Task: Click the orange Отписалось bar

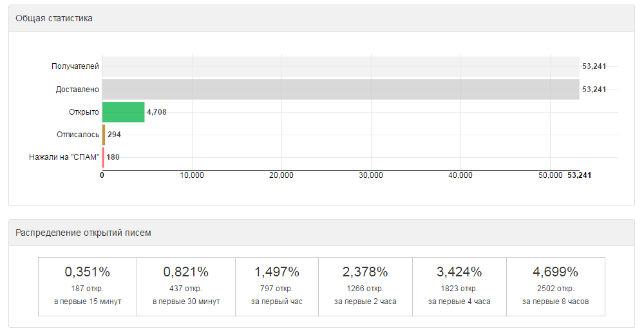Action: pos(104,135)
